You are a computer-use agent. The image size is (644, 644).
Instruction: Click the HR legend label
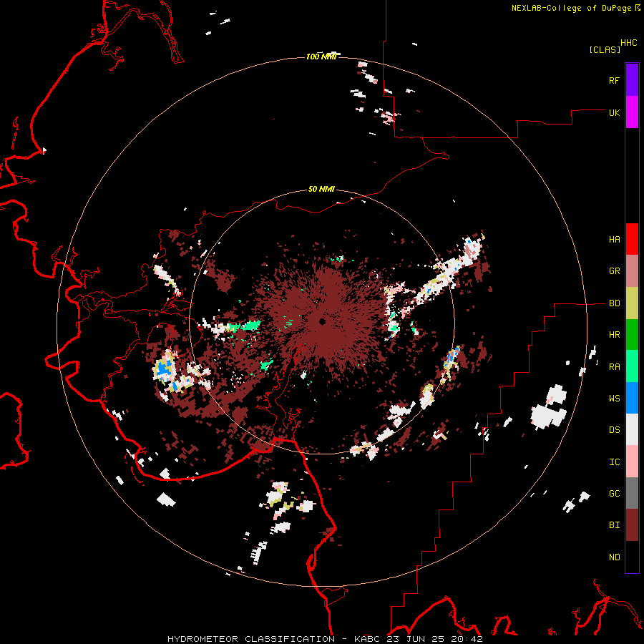tap(615, 335)
